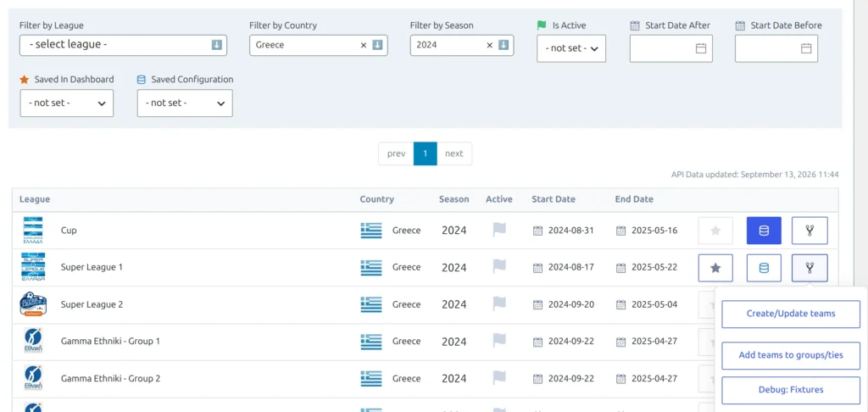Click the Greece flag in Gamma Ethniki - Group 1 row
Viewport: 868px width, 412px height.
coord(371,342)
